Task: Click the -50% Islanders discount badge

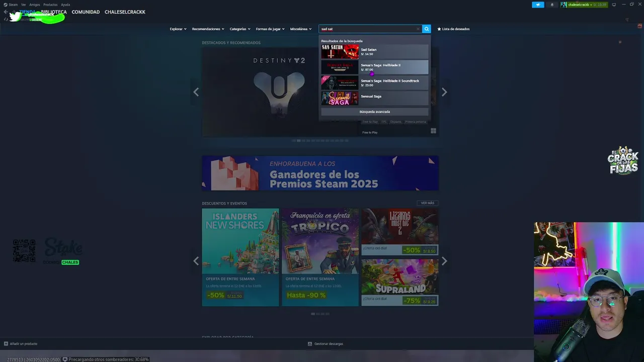Action: coord(215,295)
